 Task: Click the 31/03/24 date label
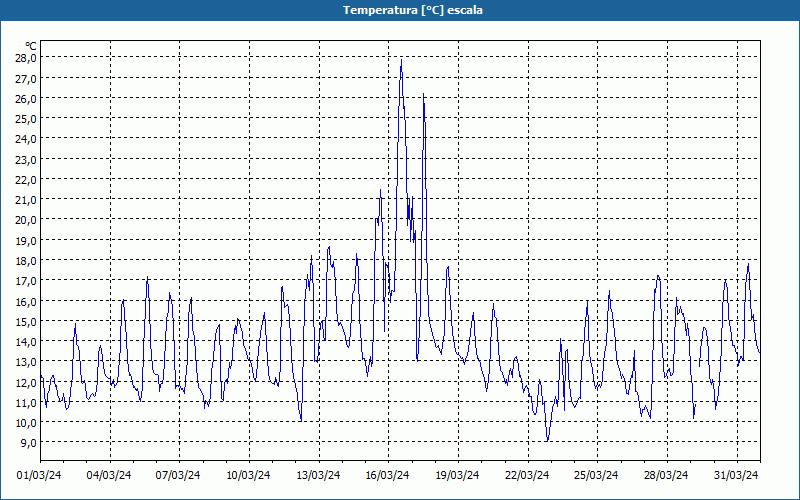point(736,475)
